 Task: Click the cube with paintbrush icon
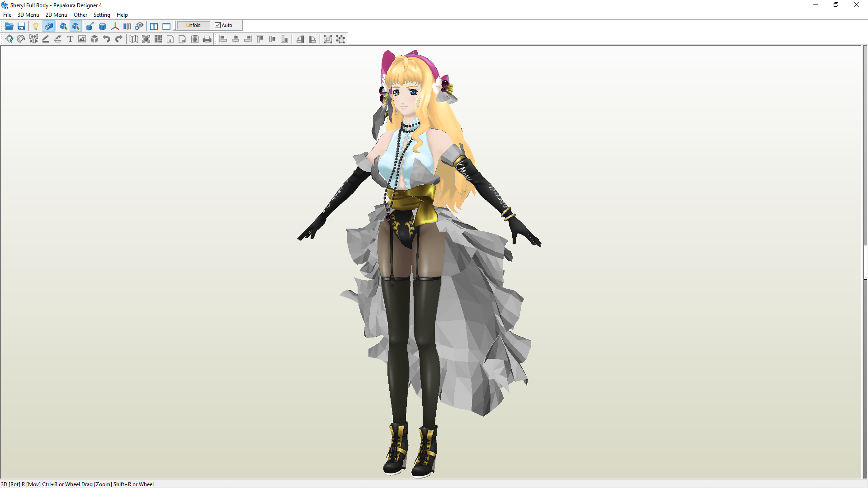tap(90, 26)
